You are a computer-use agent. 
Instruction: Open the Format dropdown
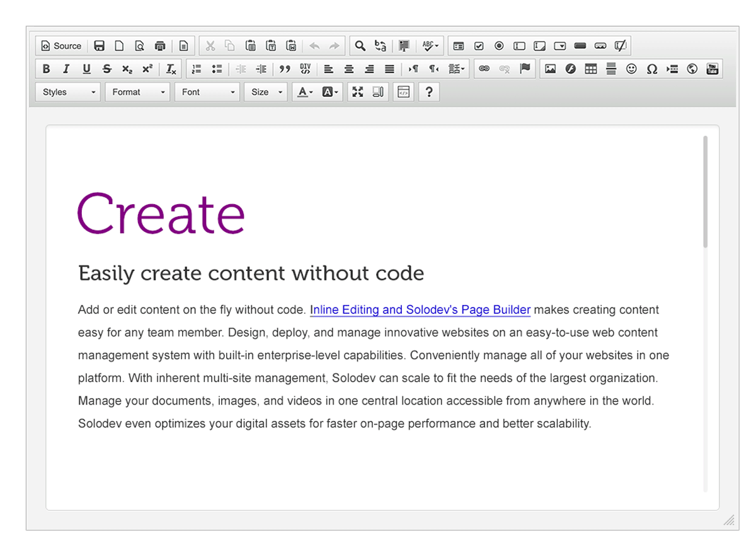click(137, 92)
